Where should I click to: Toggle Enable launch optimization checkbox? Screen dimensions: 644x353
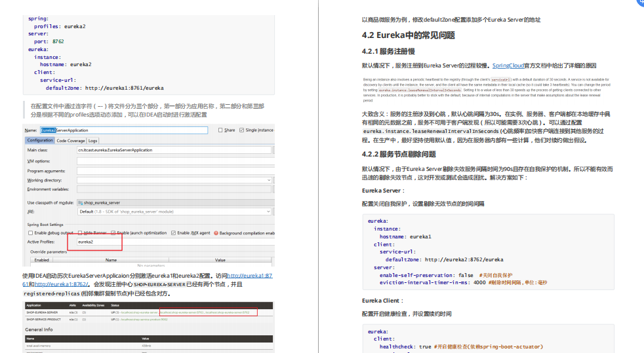pyautogui.click(x=113, y=233)
